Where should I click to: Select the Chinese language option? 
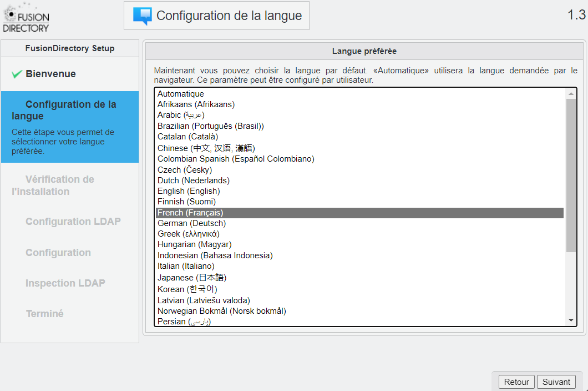359,148
